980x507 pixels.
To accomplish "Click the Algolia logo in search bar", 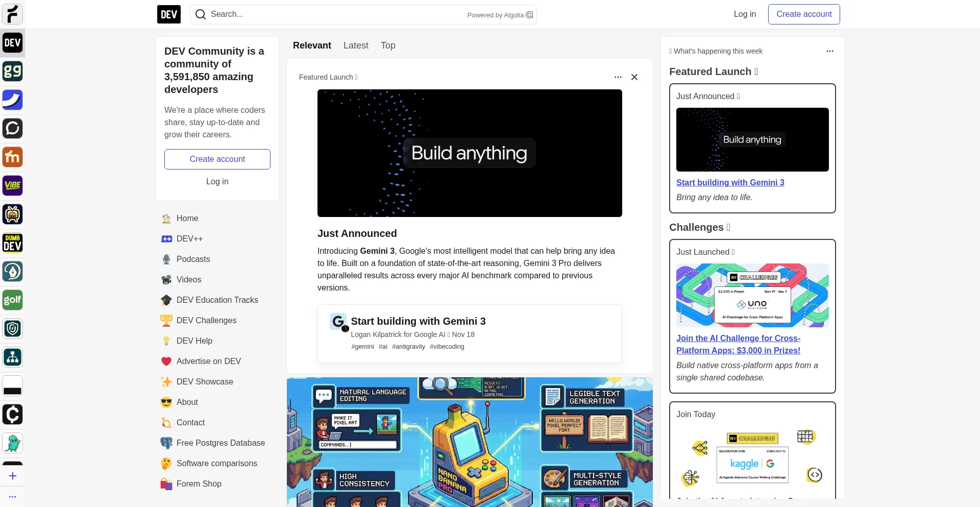I will [530, 15].
